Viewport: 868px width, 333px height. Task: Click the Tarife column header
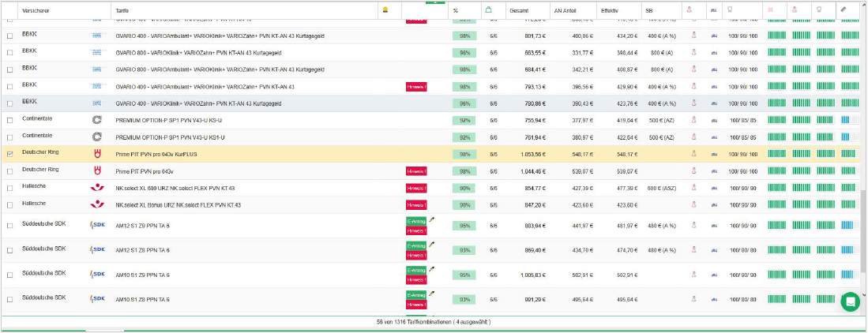122,9
